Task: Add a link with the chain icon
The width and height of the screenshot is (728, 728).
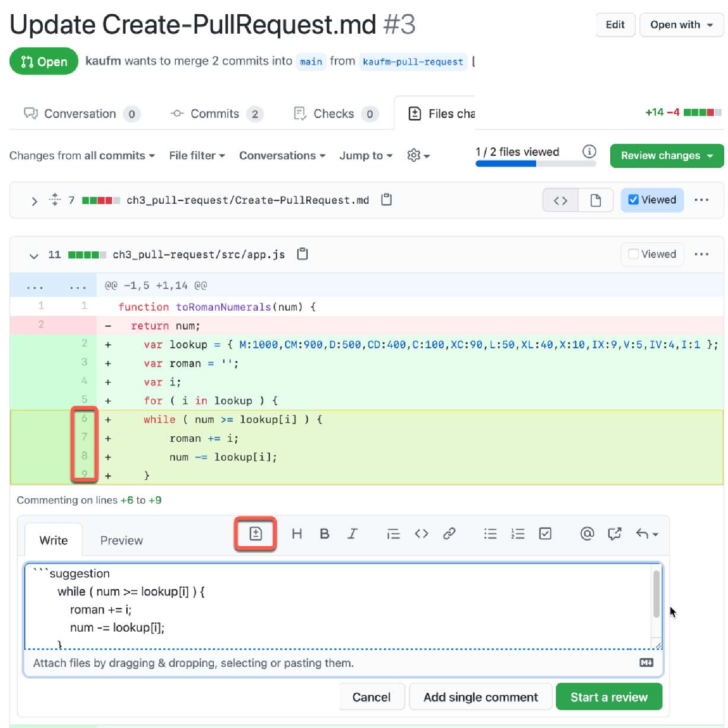Action: (x=449, y=534)
